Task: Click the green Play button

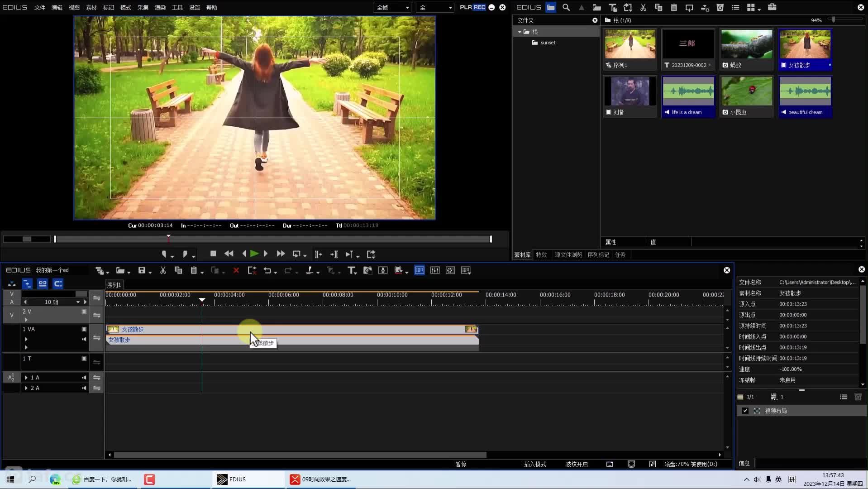Action: (254, 254)
